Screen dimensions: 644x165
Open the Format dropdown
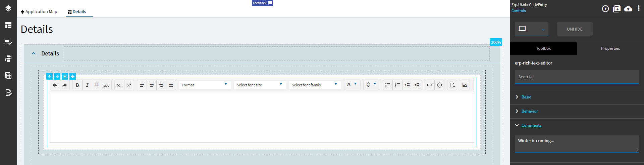205,85
